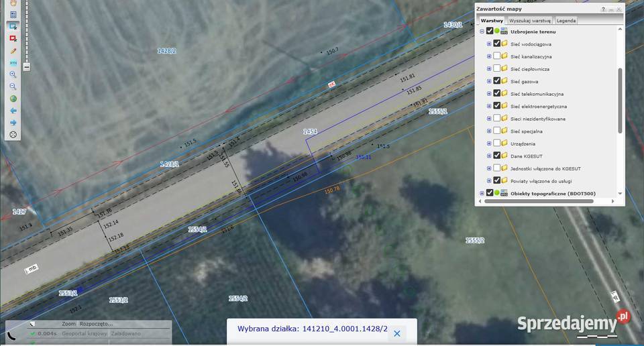Open the Legenda tab
The height and width of the screenshot is (346, 644).
566,21
